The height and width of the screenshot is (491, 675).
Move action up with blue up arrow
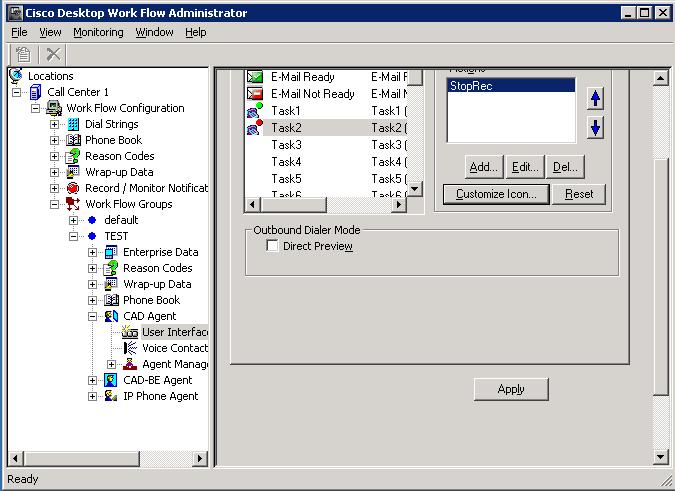[595, 99]
